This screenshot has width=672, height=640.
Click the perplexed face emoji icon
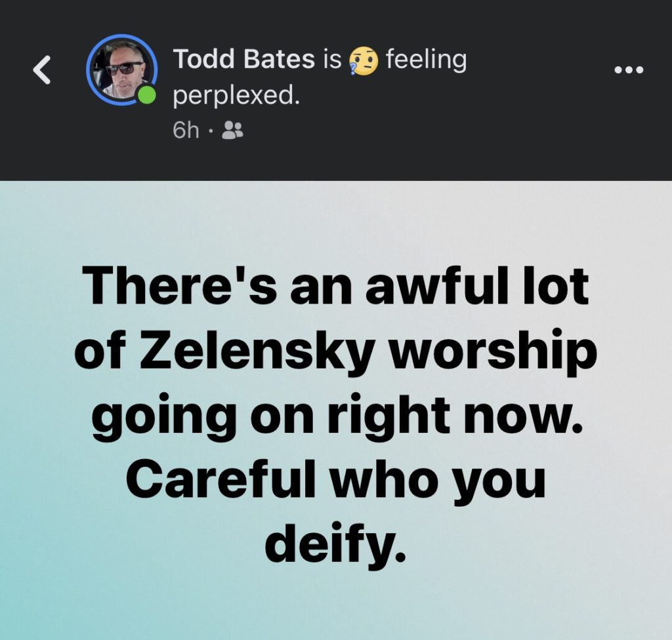(364, 62)
